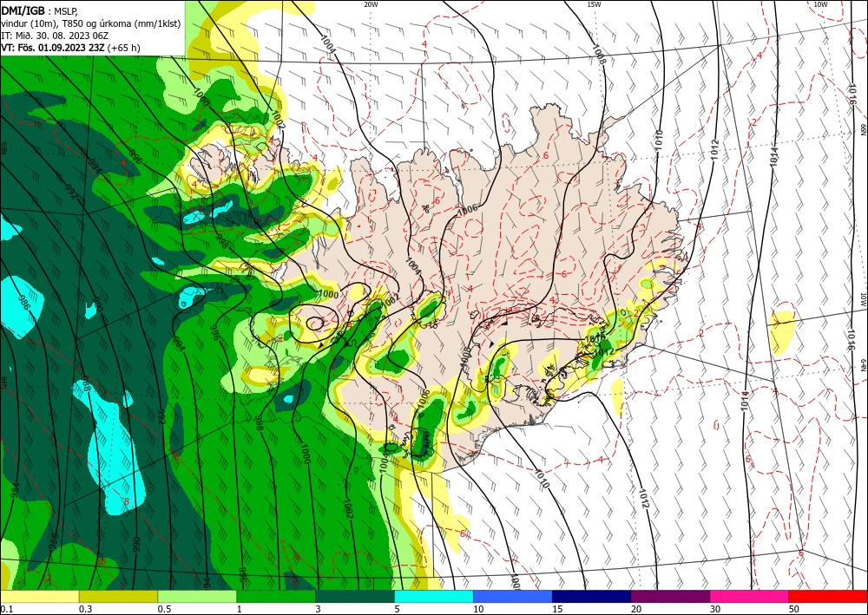Click the '15W' longitude label
868x615 pixels.
594,4
